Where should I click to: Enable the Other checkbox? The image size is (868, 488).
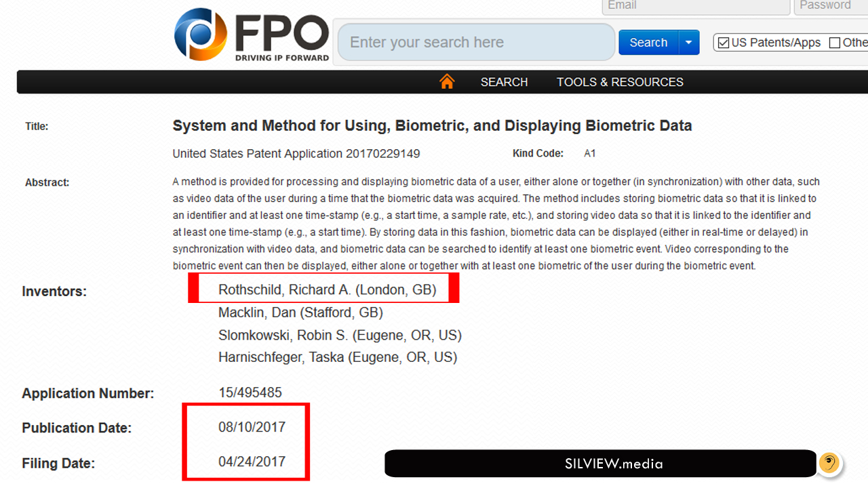pyautogui.click(x=835, y=43)
